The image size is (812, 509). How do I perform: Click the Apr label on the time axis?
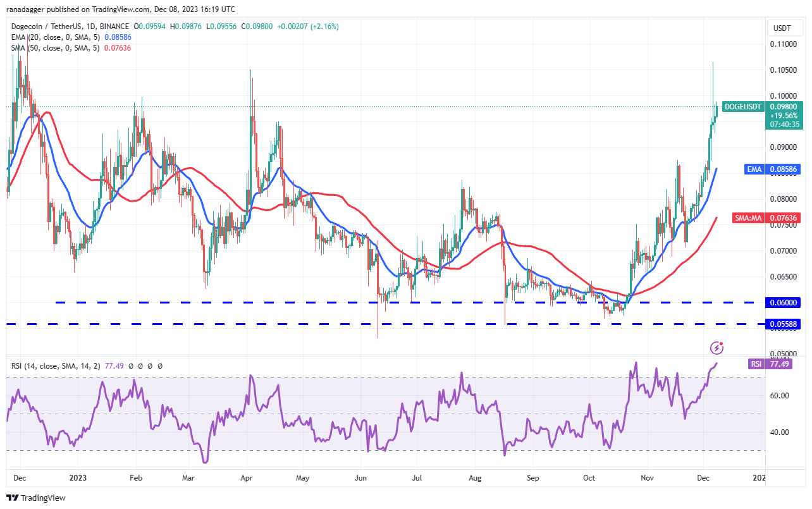pyautogui.click(x=247, y=478)
